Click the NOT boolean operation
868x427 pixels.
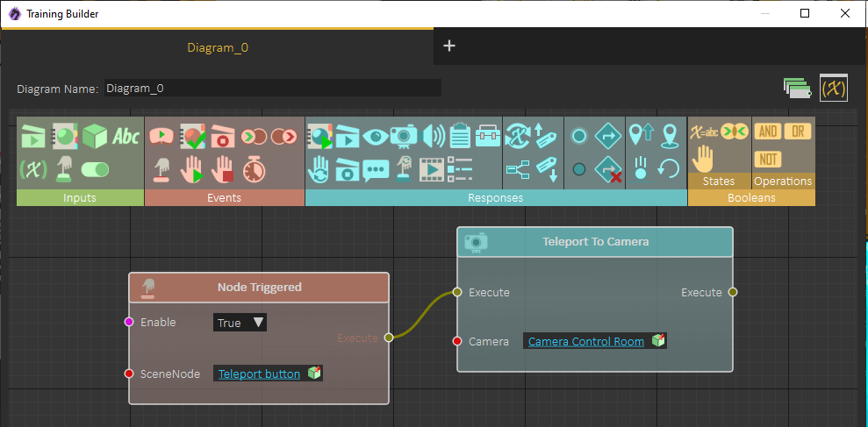pyautogui.click(x=767, y=160)
